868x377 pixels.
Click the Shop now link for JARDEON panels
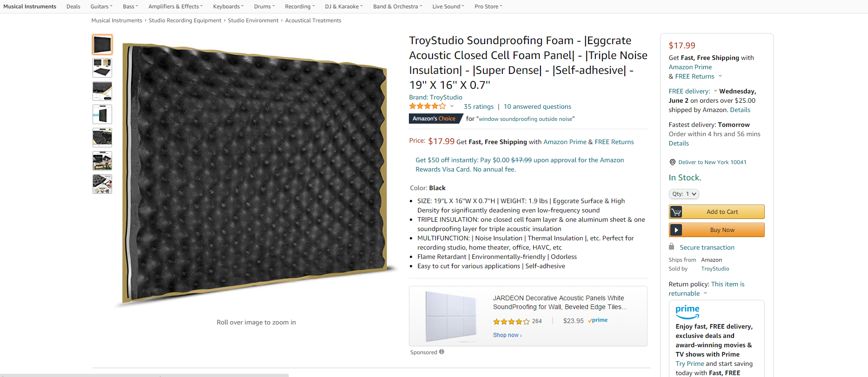point(507,335)
